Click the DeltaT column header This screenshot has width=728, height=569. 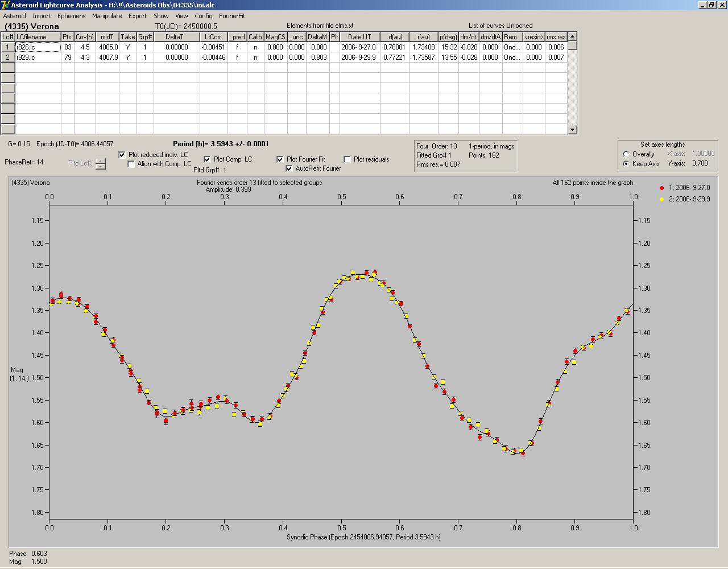[x=176, y=37]
